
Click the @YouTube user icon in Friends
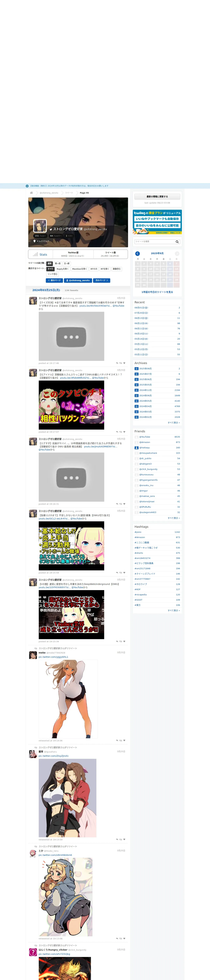coord(136,437)
